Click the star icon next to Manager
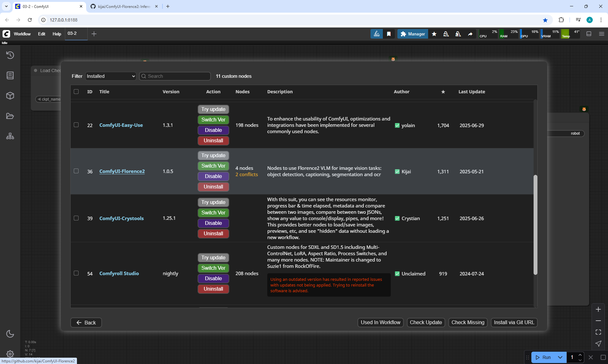Viewport: 608px width, 364px height. [434, 34]
